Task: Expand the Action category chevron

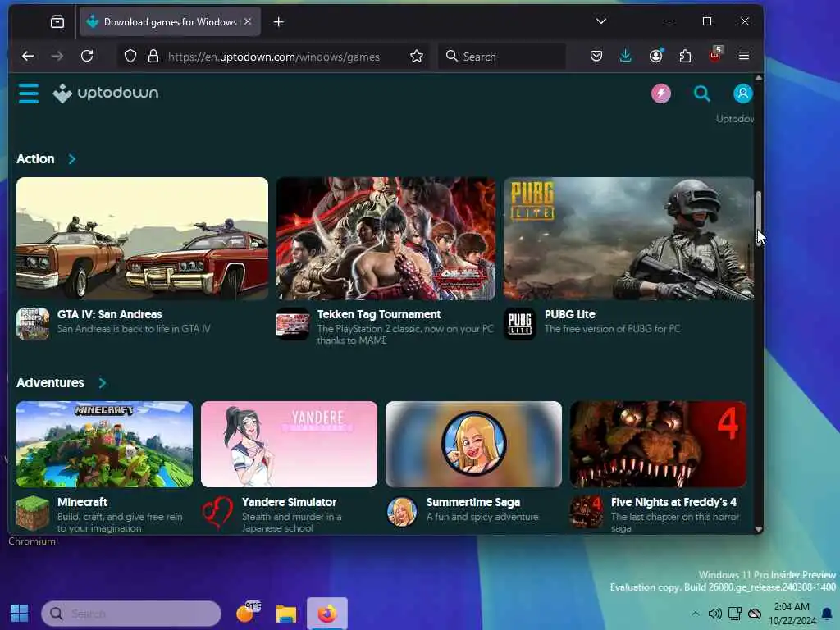Action: point(72,159)
